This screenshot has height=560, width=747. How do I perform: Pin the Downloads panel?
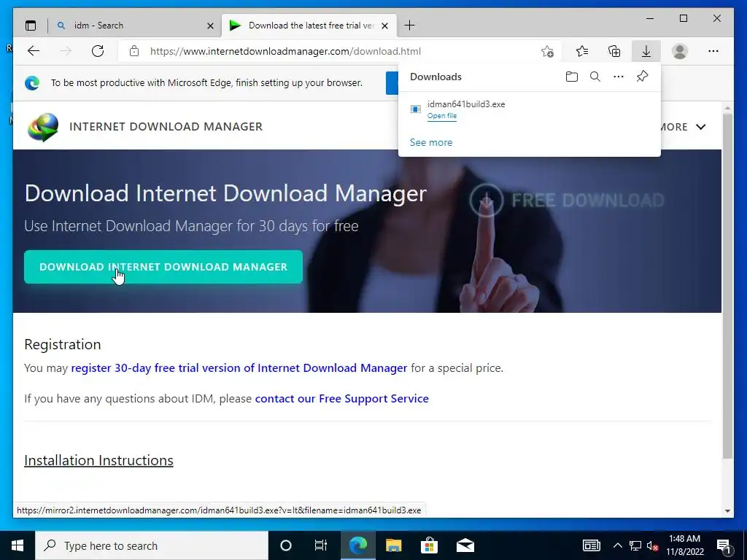click(x=642, y=77)
